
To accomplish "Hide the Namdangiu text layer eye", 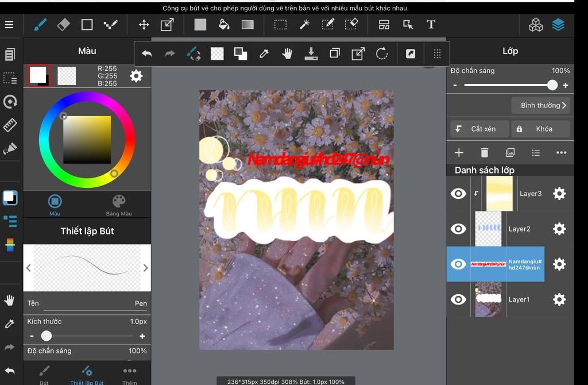I will click(458, 264).
